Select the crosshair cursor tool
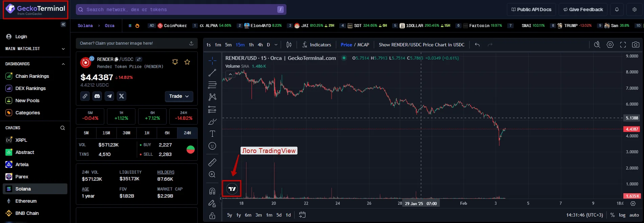644x223 pixels. point(212,61)
